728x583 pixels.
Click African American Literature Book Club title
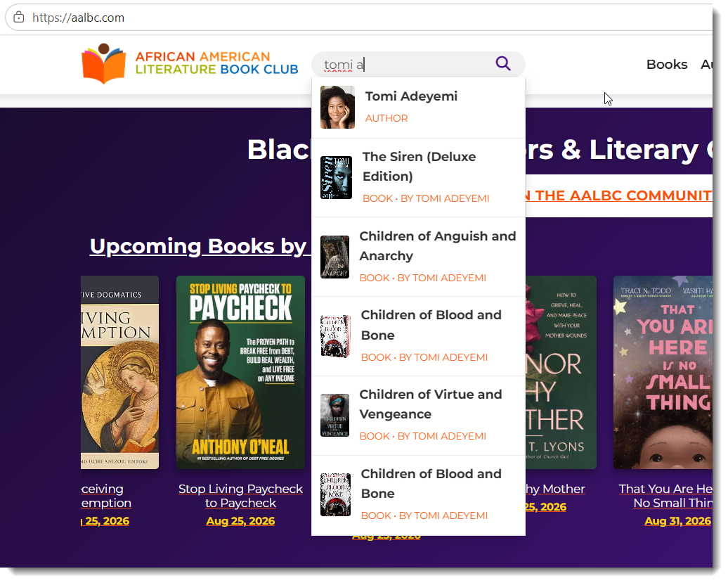(x=217, y=63)
